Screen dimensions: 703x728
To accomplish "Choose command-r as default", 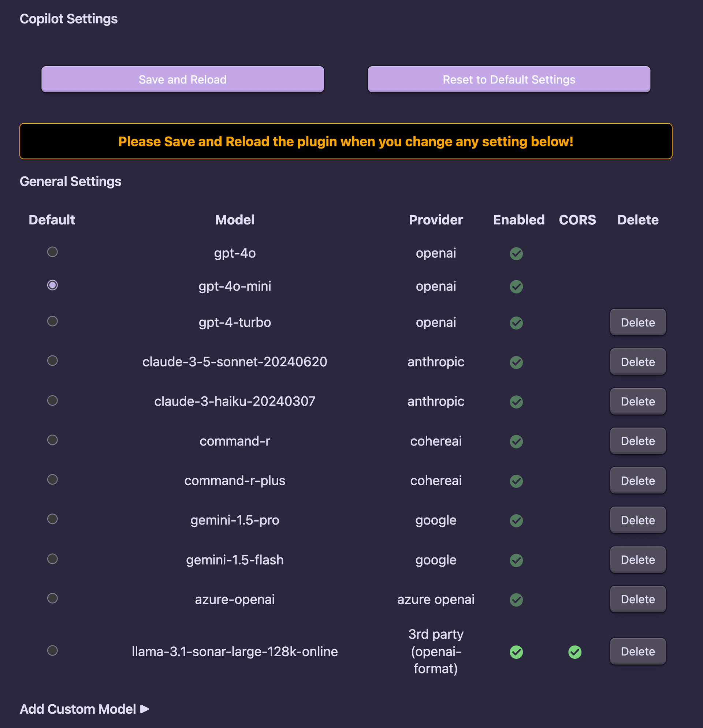I will (x=52, y=441).
